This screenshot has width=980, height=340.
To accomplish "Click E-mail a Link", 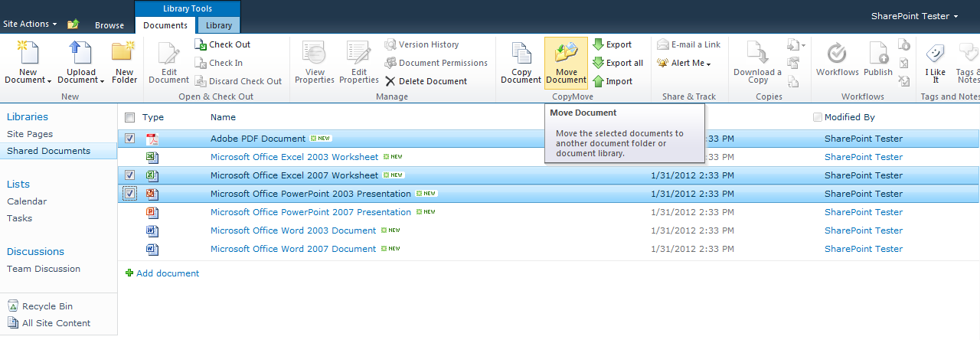I will click(x=688, y=44).
